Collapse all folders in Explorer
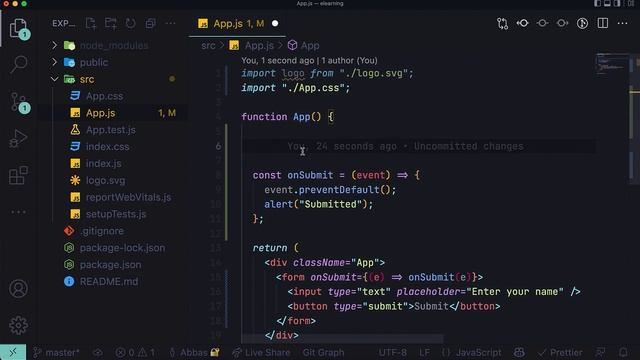640x360 pixels. click(x=151, y=23)
